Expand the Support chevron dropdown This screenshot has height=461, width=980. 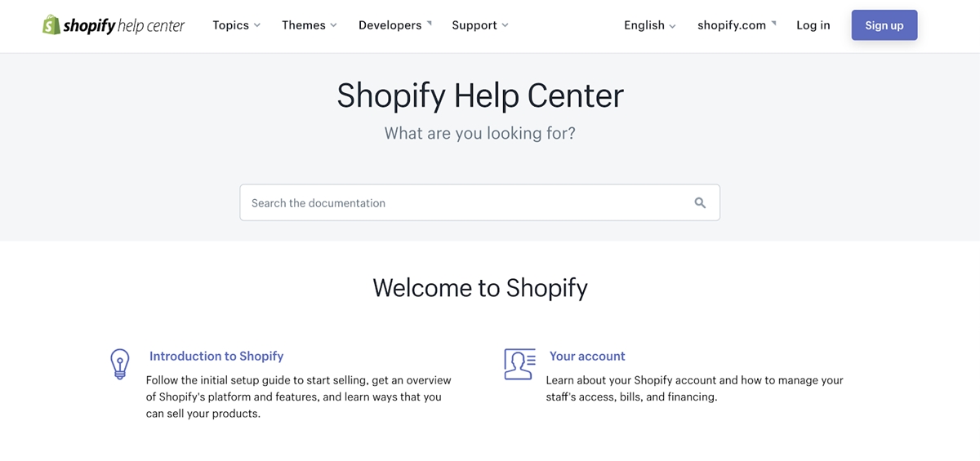pos(505,25)
